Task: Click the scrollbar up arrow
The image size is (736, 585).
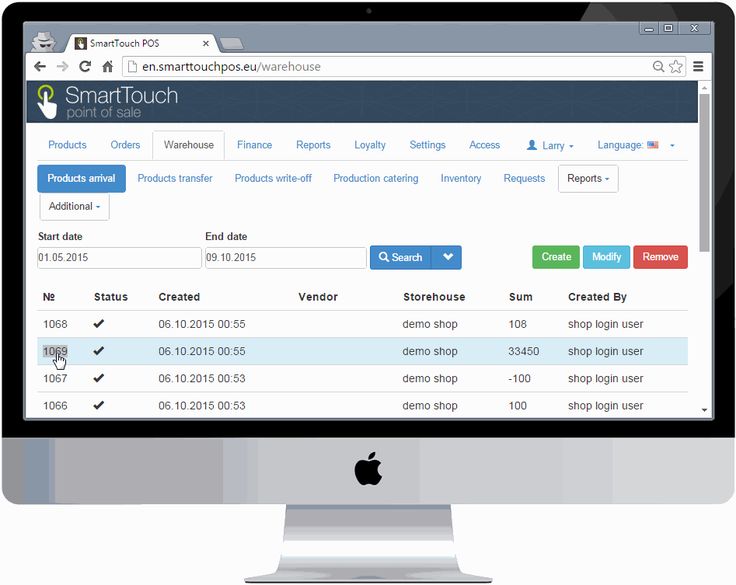Action: (x=704, y=88)
